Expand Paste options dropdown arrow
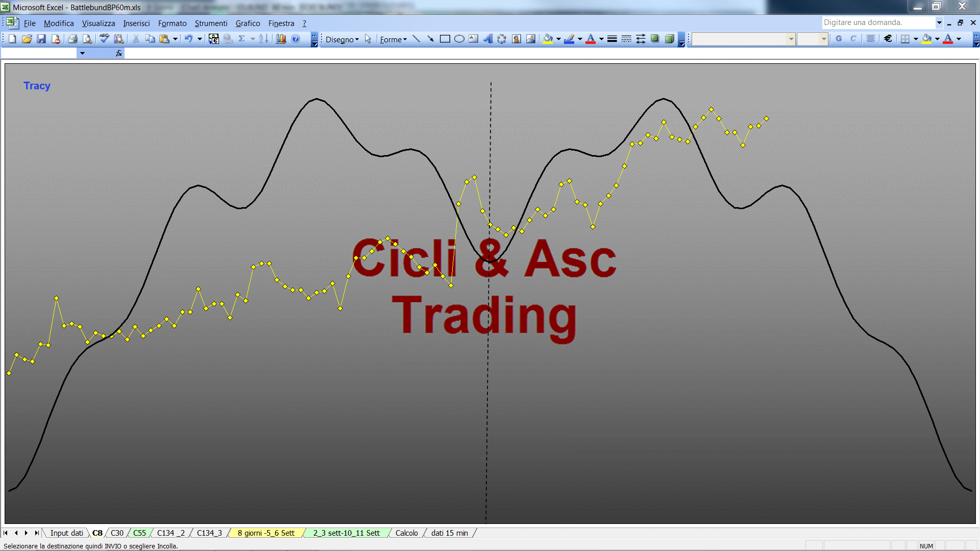Viewport: 980px width, 551px height. click(175, 39)
